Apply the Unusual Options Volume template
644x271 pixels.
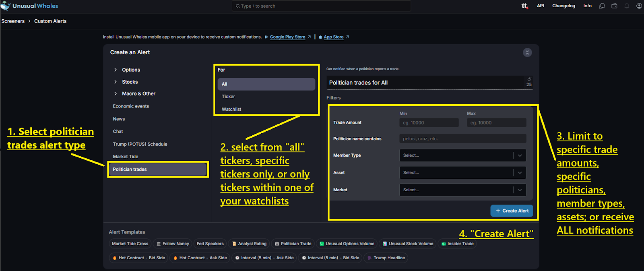pyautogui.click(x=347, y=244)
